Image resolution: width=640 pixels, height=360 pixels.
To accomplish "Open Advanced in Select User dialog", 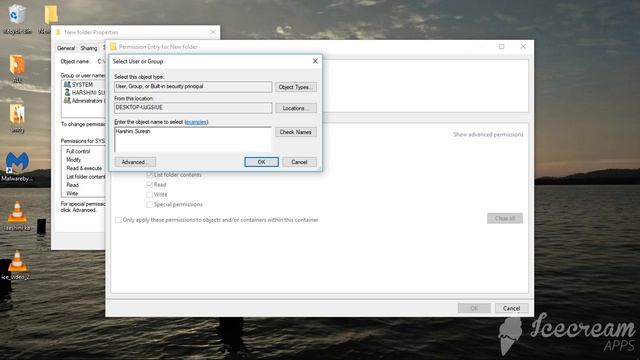I will (x=135, y=162).
